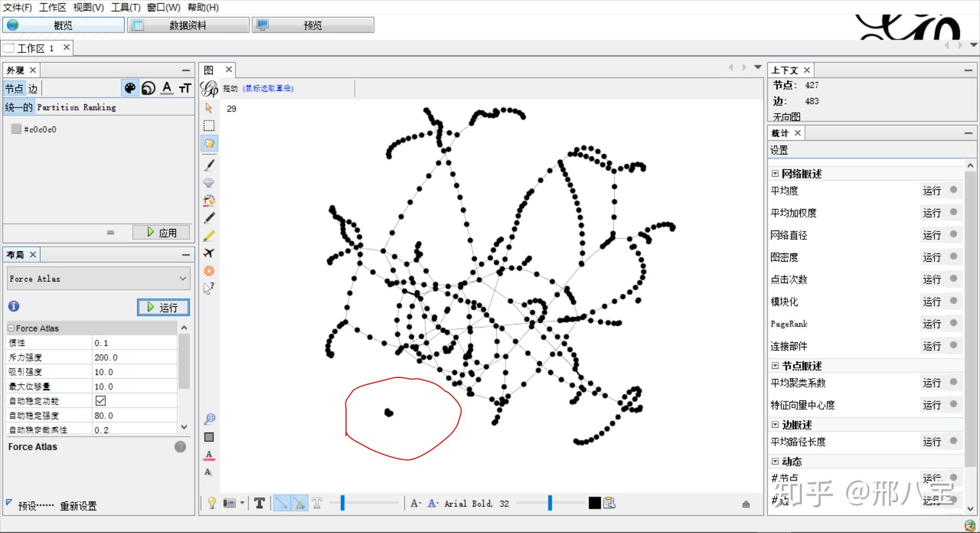Click the label size tT icon
Screen dimensions: 980x533
click(x=185, y=88)
